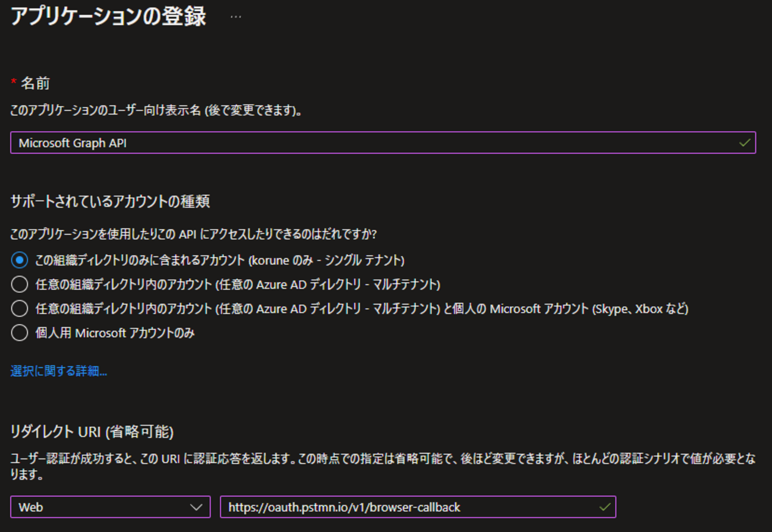Open the 選択に関する詳細 link
Viewport: 772px width, 532px height.
point(59,372)
